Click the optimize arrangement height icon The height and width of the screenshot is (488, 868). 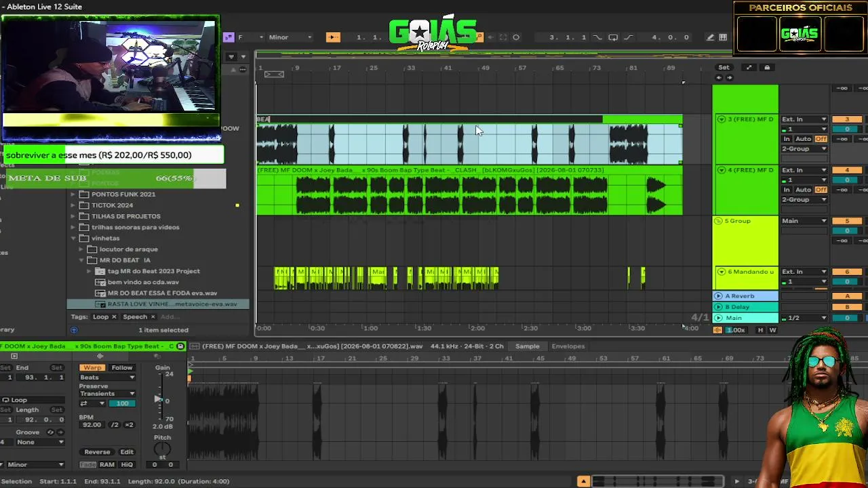(749, 67)
